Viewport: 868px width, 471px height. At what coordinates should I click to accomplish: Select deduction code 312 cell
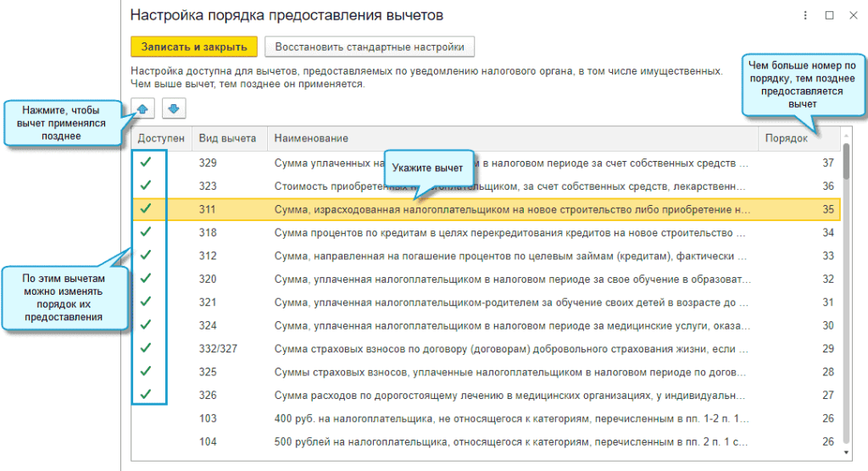[x=208, y=256]
